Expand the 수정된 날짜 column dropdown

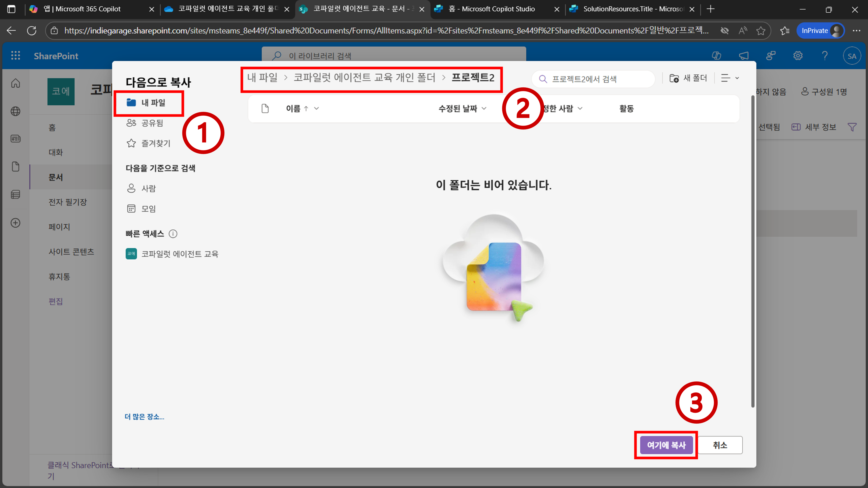point(484,108)
